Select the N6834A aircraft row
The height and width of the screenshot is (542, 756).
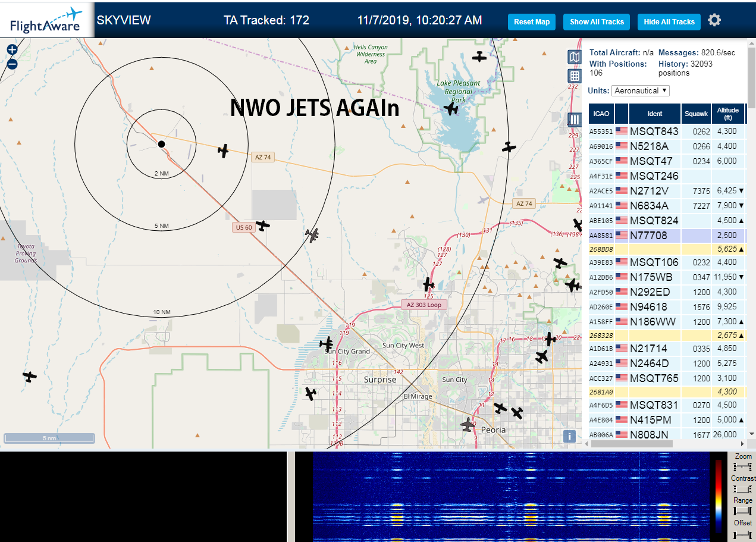coord(667,205)
